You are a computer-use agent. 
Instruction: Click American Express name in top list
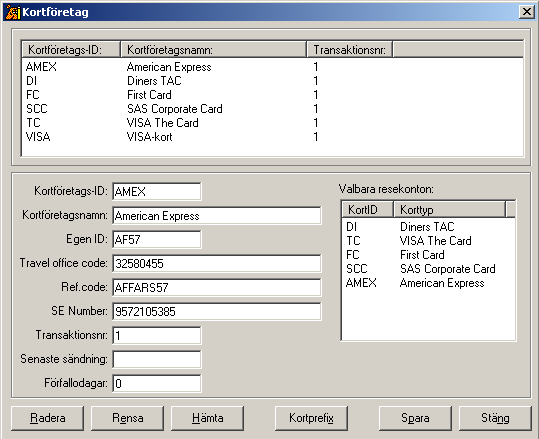click(169, 67)
